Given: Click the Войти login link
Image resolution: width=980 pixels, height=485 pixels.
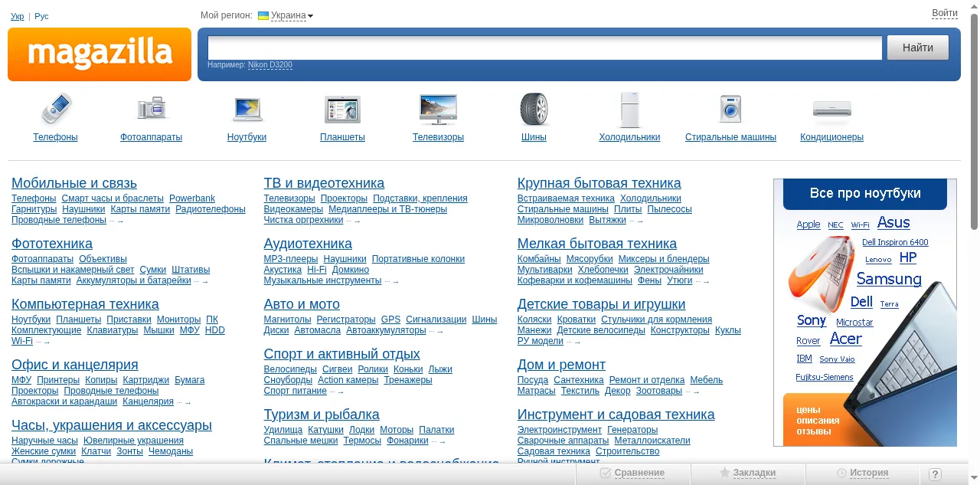Looking at the screenshot, I should click(945, 13).
